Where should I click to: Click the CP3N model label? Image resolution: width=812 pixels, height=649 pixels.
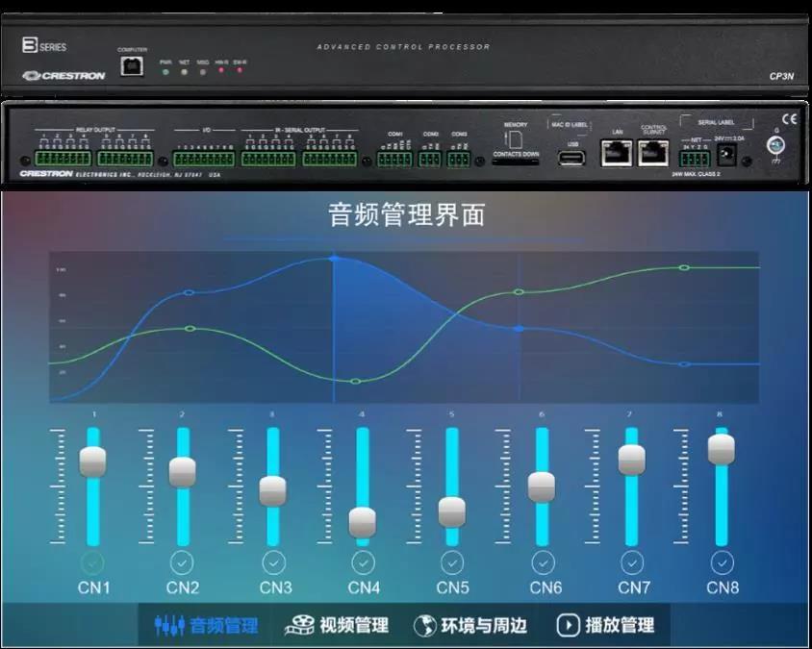[x=781, y=77]
